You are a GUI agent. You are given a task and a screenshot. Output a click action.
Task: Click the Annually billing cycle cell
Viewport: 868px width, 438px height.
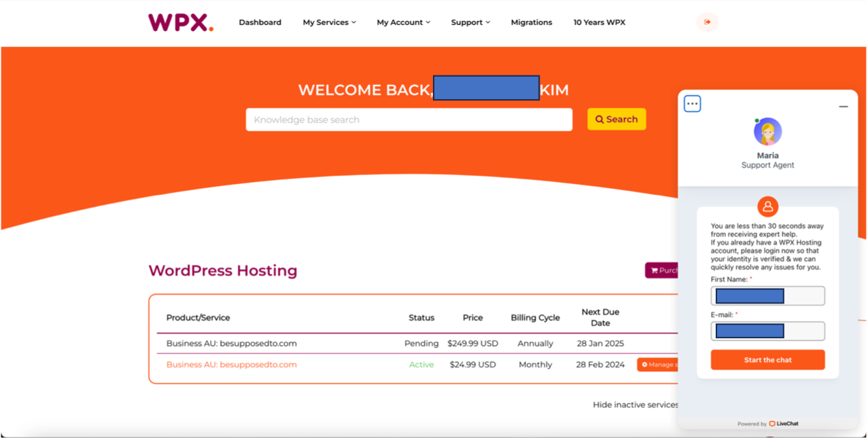pos(536,344)
